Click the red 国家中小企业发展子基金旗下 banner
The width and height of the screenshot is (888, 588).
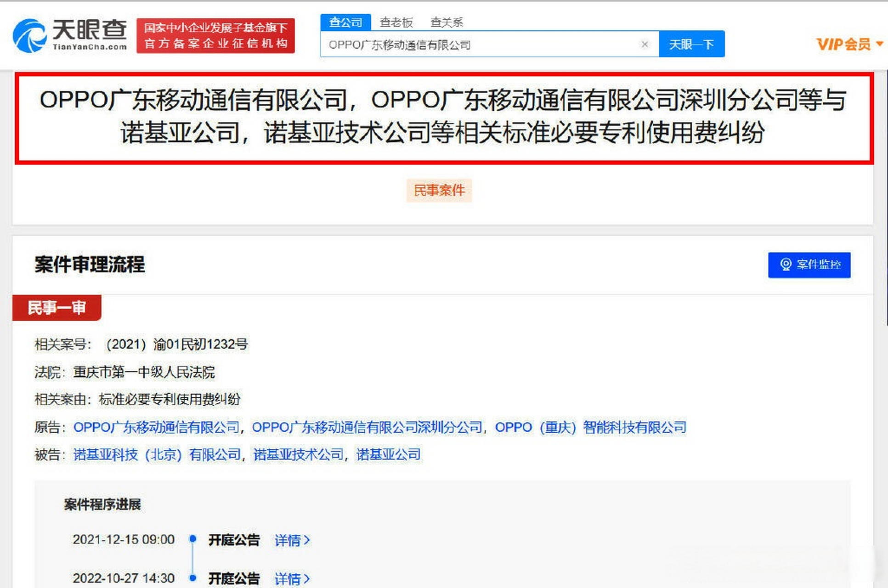coord(215,36)
